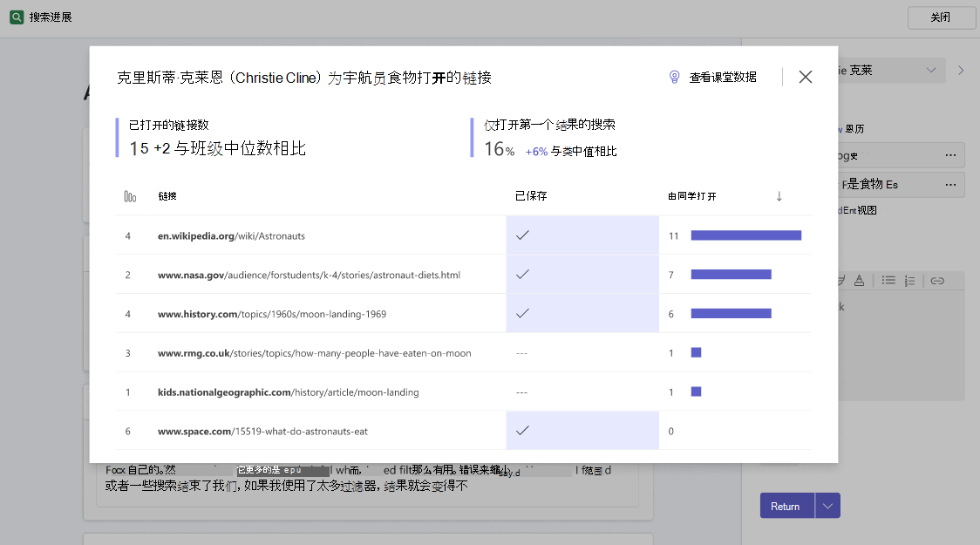The height and width of the screenshot is (545, 980).
Task: Click the 16% first-result search statistic
Action: tap(499, 149)
